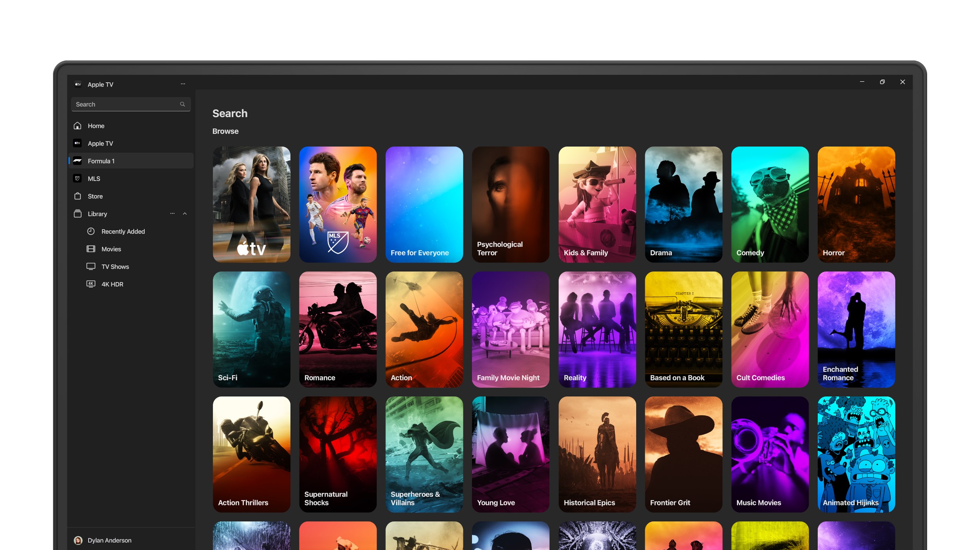980x550 pixels.
Task: Click the TV Shows screen icon
Action: [x=91, y=266]
